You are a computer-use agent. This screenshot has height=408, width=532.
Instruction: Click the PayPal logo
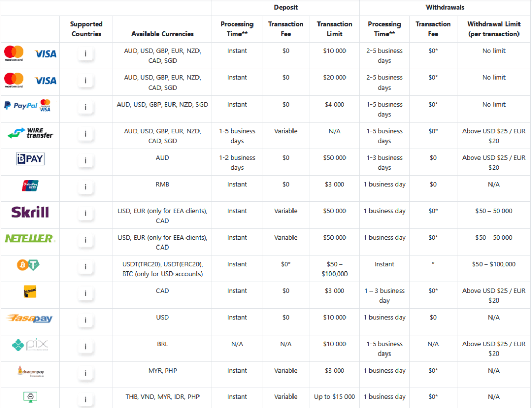click(x=20, y=106)
